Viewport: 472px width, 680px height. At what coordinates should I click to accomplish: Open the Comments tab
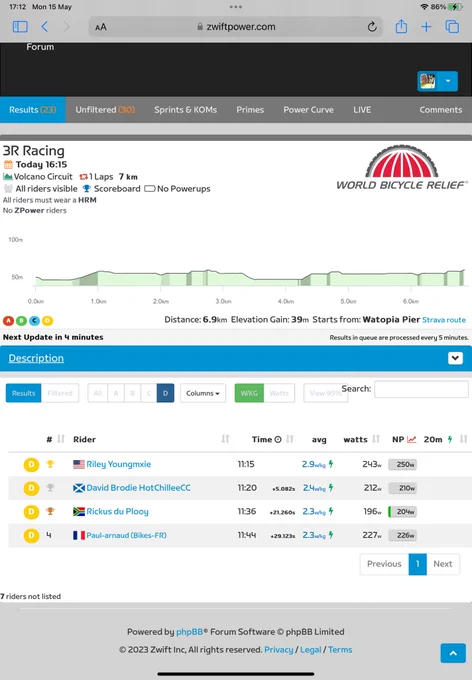(440, 110)
